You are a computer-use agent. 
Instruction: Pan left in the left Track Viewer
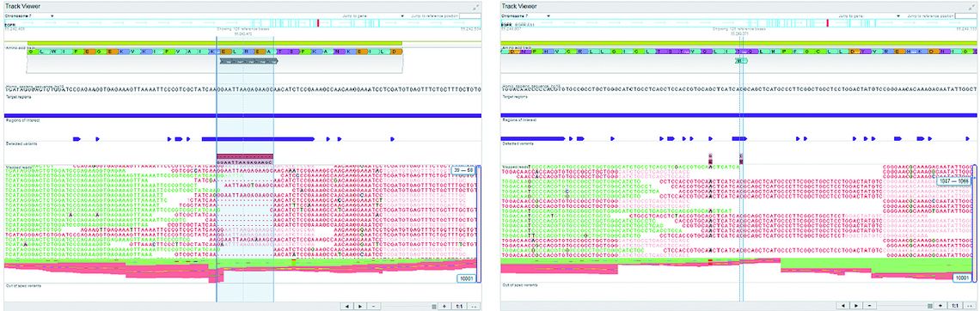tap(347, 306)
